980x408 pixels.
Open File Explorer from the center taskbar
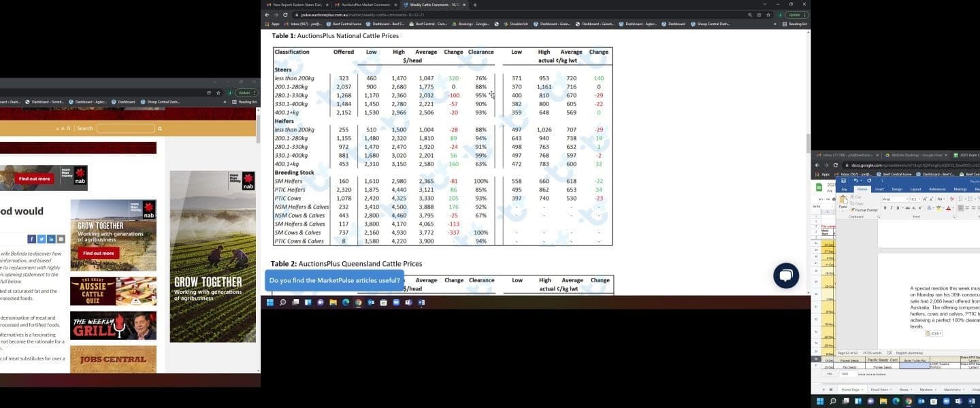tap(333, 302)
